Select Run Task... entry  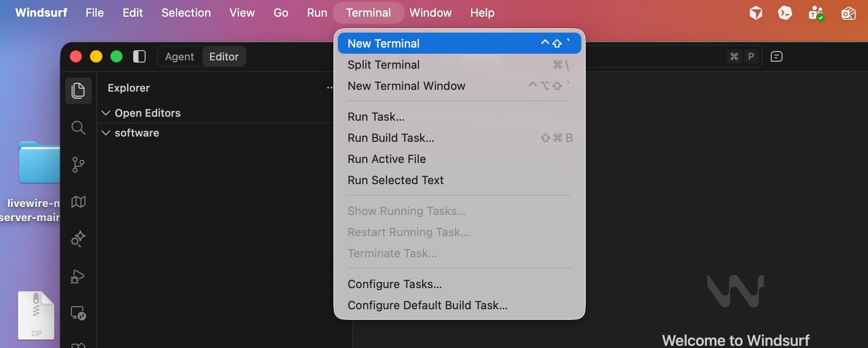click(x=459, y=117)
